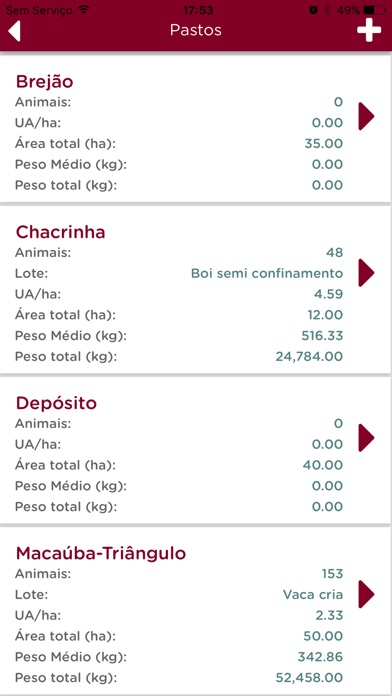Tap the Bluetooth icon in status bar
392x696 pixels.
pyautogui.click(x=328, y=10)
